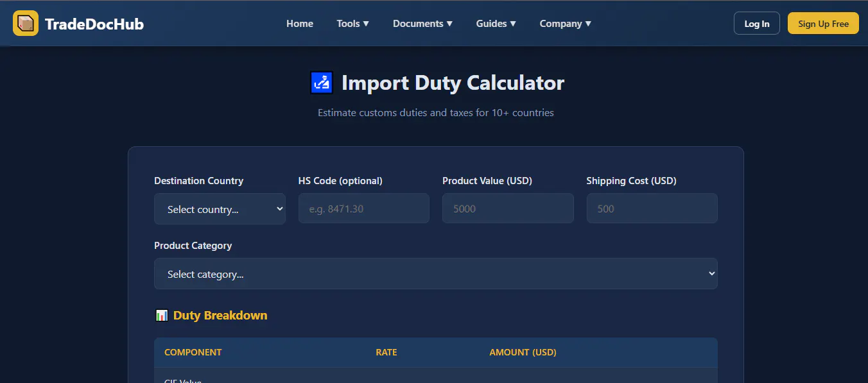Viewport: 868px width, 383px height.
Task: Click the HS Code (optional) label
Action: click(340, 181)
